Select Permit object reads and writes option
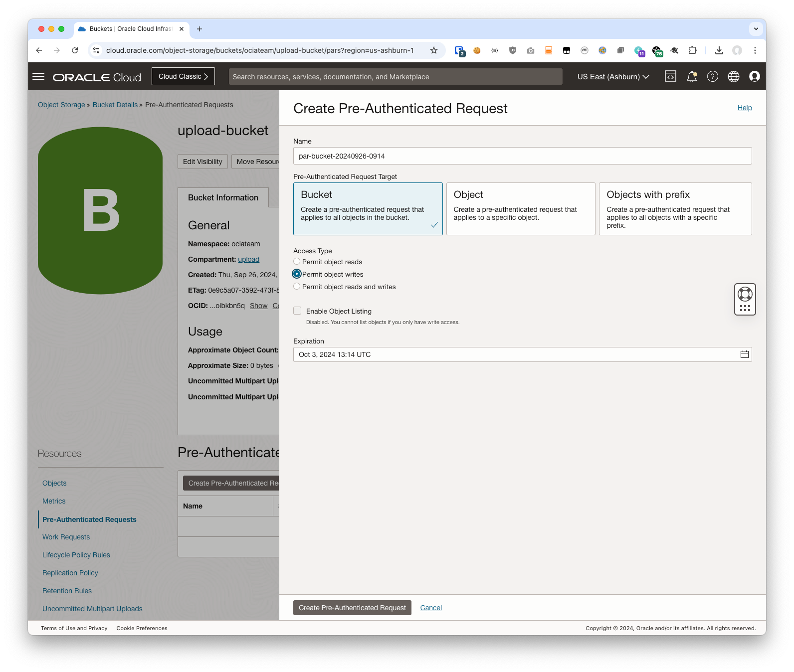 [297, 287]
